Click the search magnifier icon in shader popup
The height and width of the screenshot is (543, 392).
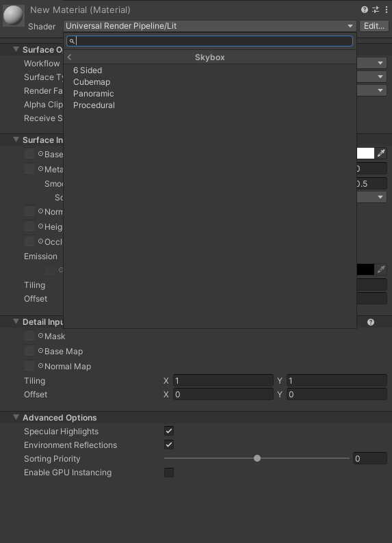[x=72, y=41]
